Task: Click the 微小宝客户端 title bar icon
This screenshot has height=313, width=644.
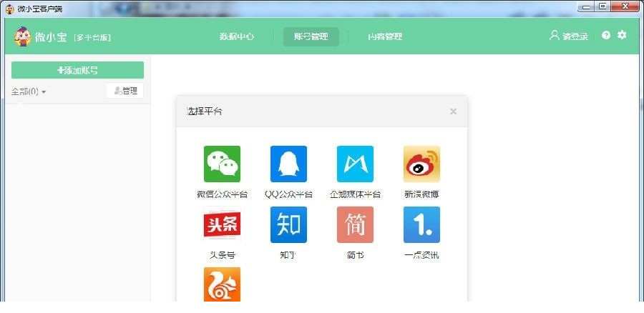Action: coord(10,8)
